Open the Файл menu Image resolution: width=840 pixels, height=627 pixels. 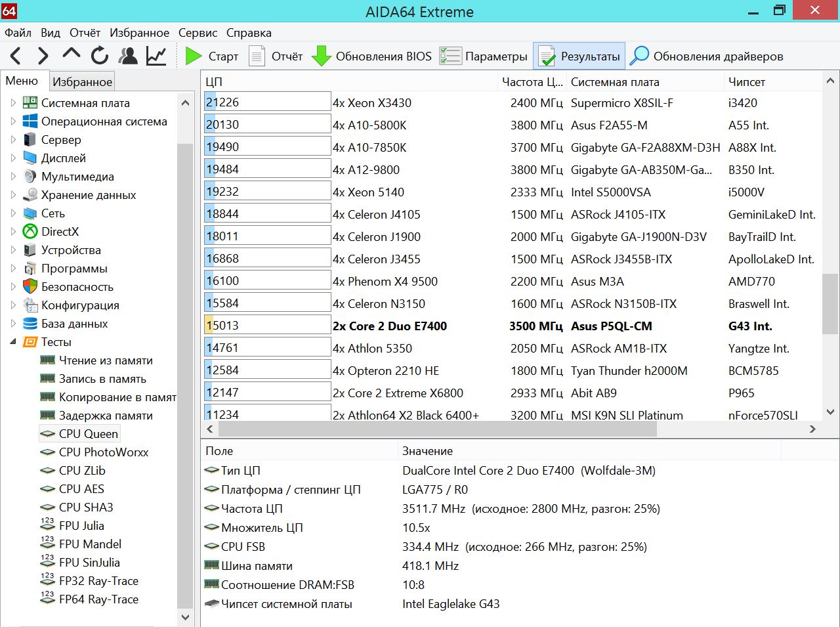pos(18,33)
